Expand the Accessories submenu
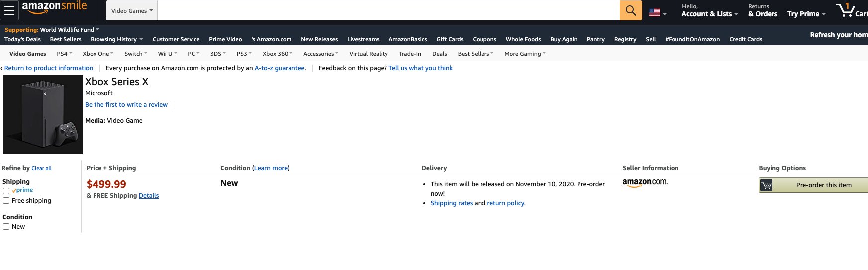Image resolution: width=868 pixels, height=270 pixels. pos(321,54)
